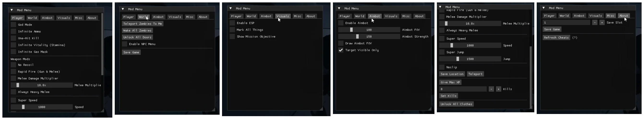
Task: Click the Teleport Zombies To Me button
Action: [143, 24]
